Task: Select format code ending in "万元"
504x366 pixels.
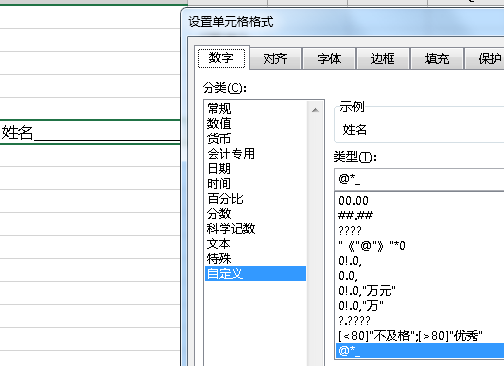Action: [420, 291]
